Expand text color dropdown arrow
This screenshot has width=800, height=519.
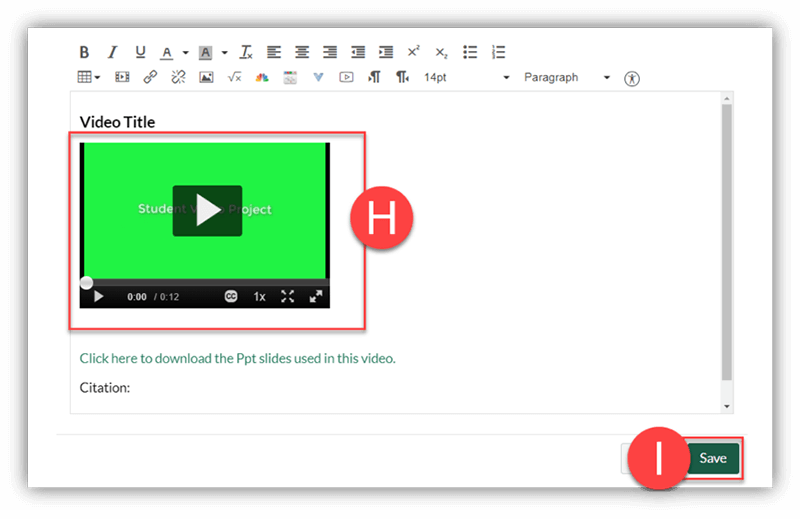pos(185,53)
